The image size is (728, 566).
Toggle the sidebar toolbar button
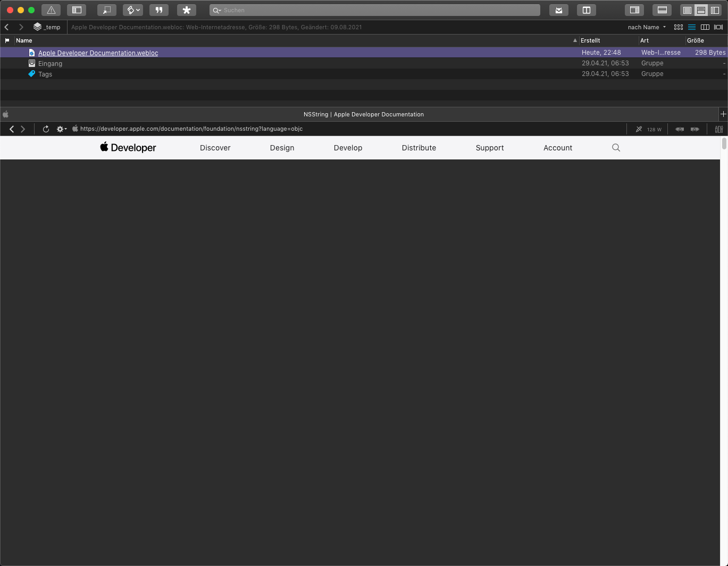point(77,10)
